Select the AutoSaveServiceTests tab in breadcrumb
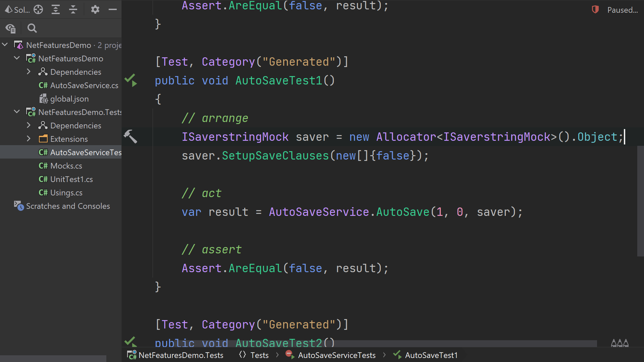This screenshot has width=644, height=362. tap(337, 355)
